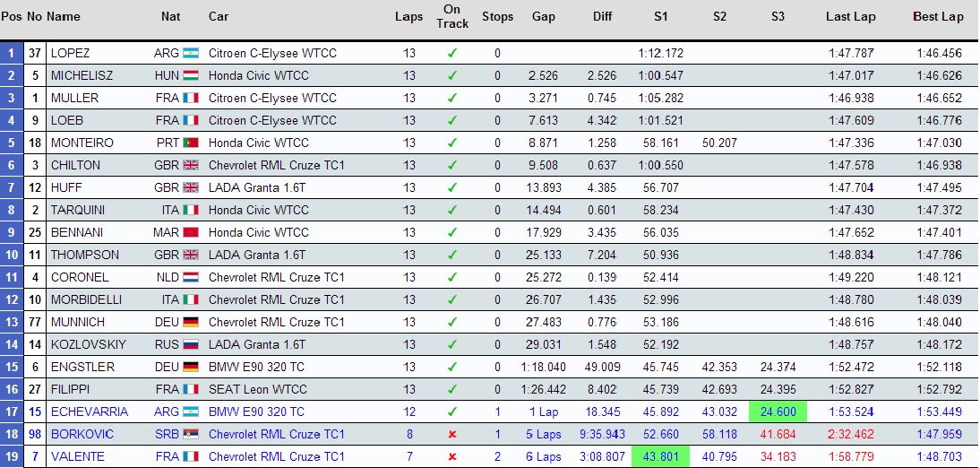The image size is (980, 468).
Task: Click the Hungary flag next to MICHELISZ
Action: (x=191, y=75)
